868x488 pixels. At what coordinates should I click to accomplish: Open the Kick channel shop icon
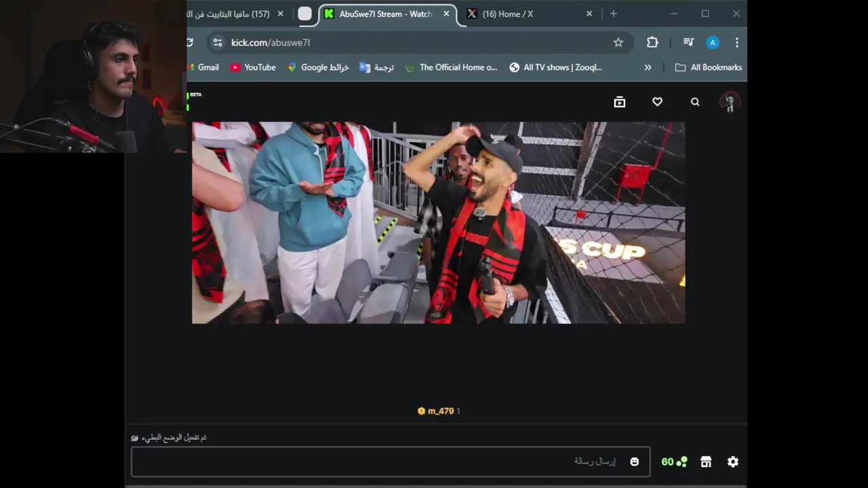coord(706,462)
